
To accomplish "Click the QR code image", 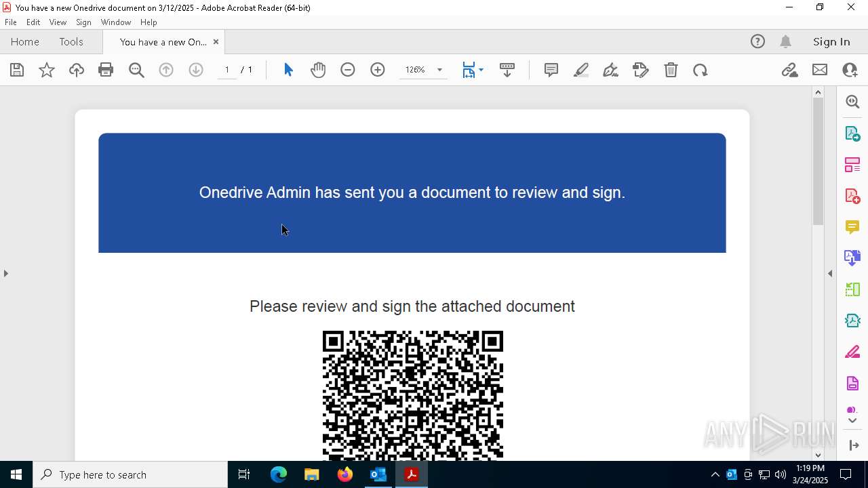I will (x=412, y=395).
